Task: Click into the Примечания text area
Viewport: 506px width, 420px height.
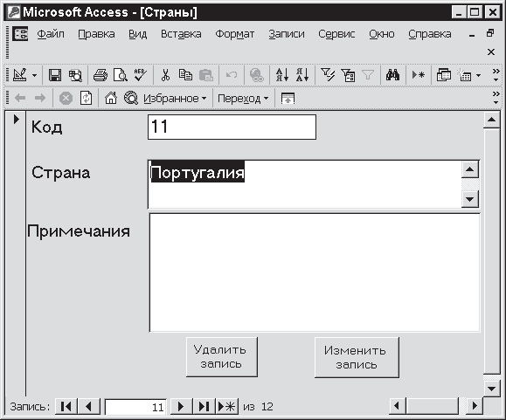Action: pyautogui.click(x=315, y=272)
